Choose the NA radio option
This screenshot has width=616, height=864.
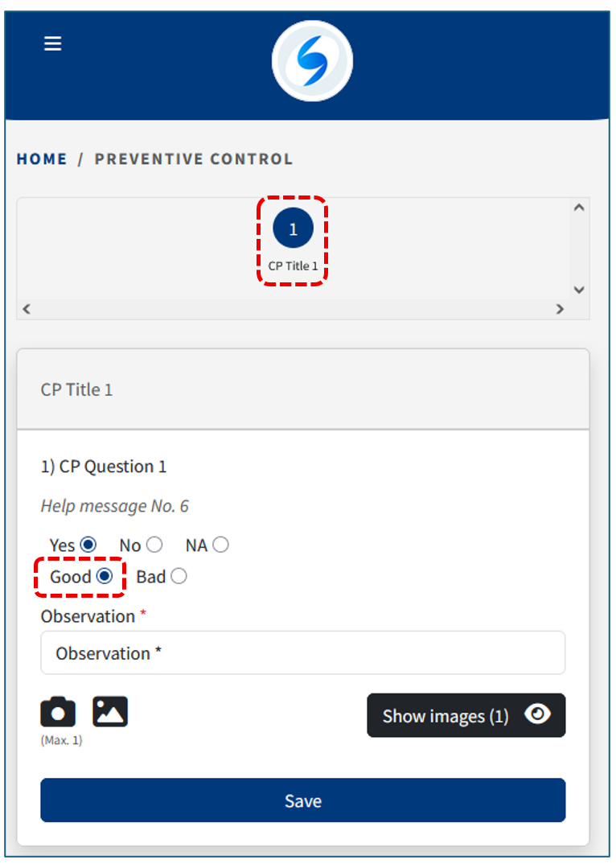[220, 545]
